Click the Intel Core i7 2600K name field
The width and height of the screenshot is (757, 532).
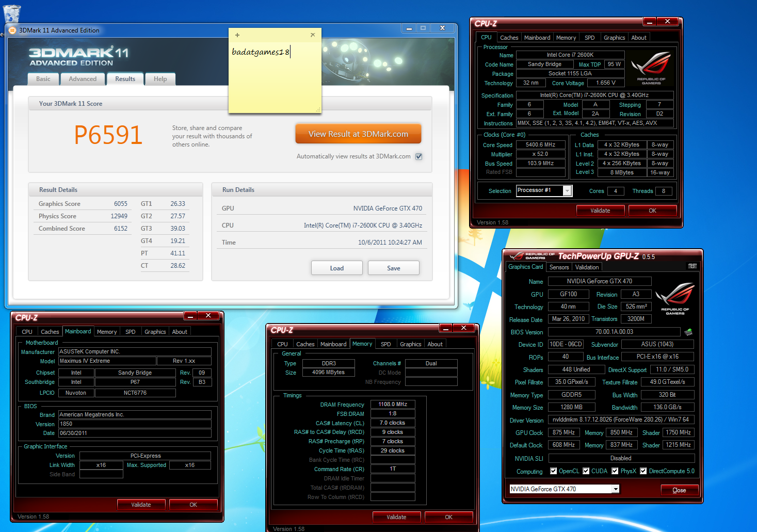pos(570,55)
